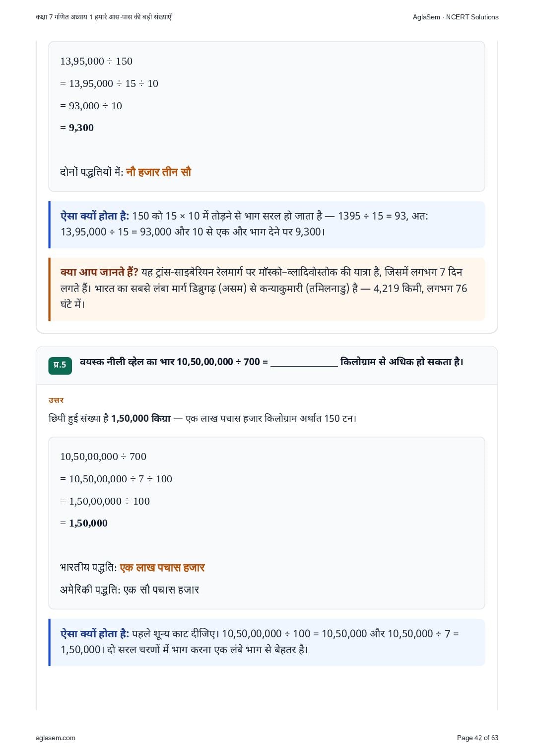Click the अमेरिकी पद्धति line

coord(130,590)
